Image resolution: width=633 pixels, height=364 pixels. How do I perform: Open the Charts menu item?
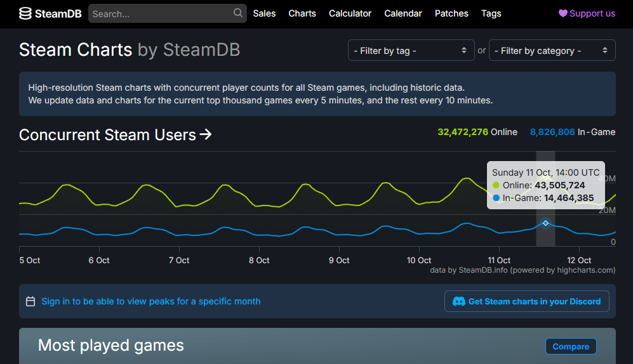[x=302, y=13]
